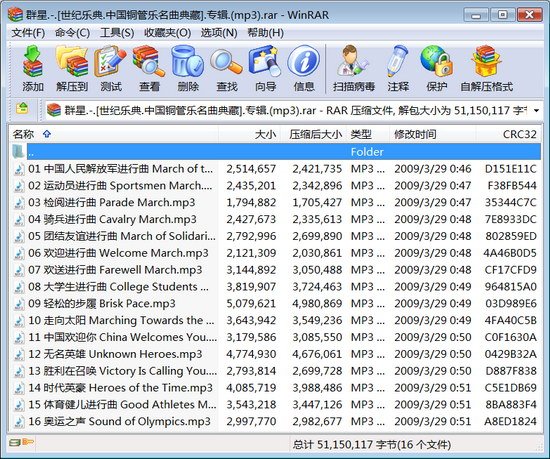
Task: Click CRC32 value A8ED1824
Action: coord(511,421)
